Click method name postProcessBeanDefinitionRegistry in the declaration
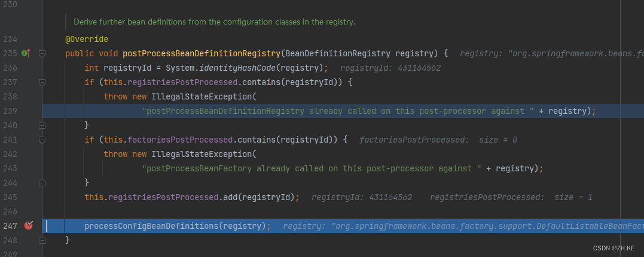Screen dimensions: 644x257 (202, 53)
